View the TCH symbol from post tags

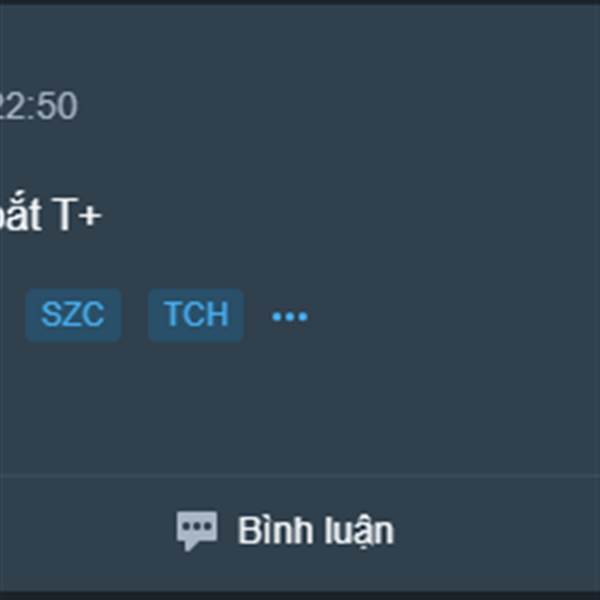click(196, 315)
